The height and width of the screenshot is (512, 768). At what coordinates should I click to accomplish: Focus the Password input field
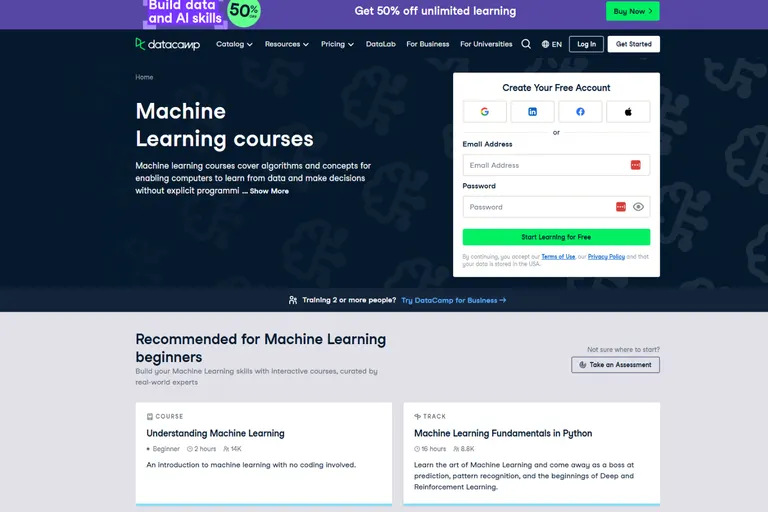tap(556, 207)
